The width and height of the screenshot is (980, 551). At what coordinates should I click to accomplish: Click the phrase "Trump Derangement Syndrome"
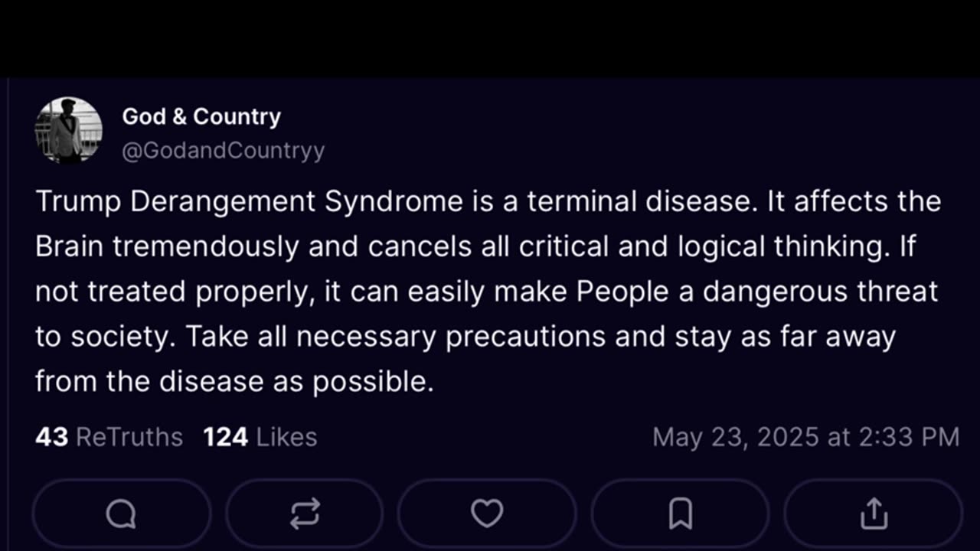click(x=249, y=201)
